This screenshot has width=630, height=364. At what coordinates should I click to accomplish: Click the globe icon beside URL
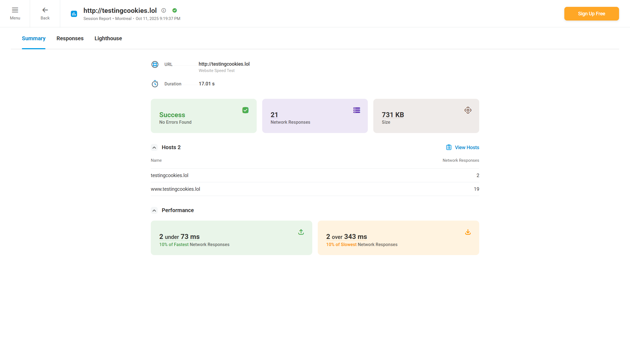155,64
